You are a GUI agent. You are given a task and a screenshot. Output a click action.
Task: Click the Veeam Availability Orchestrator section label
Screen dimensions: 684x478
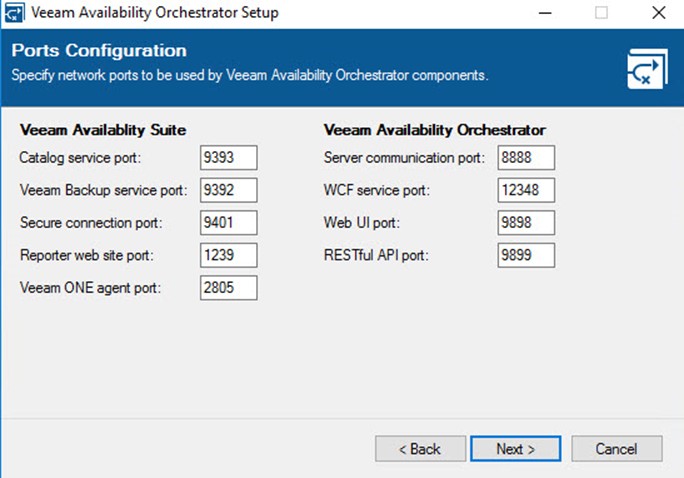434,130
